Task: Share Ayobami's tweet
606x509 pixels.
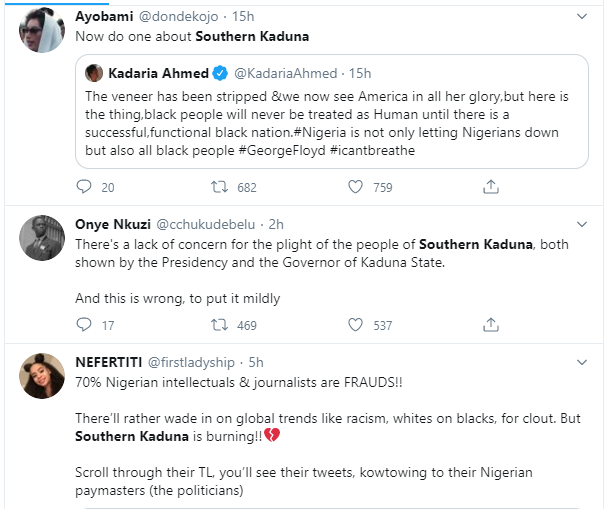Action: (x=491, y=187)
